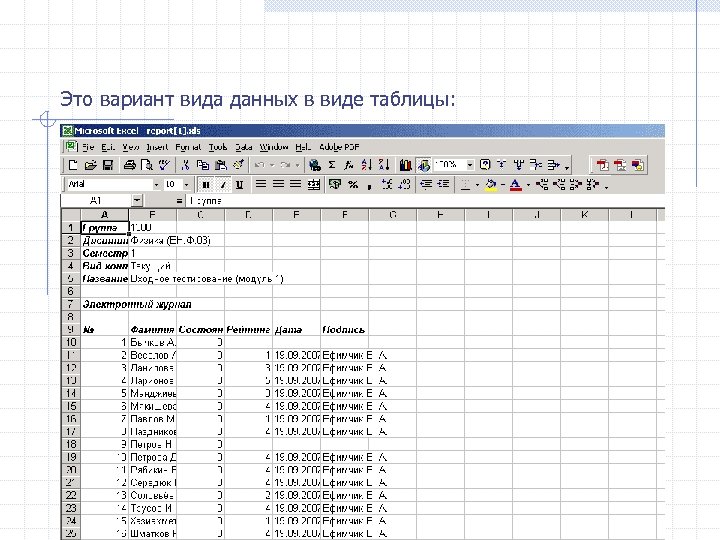Screen dimensions: 720x540
Task: Expand the font size 10 dropdown
Action: [x=186, y=185]
